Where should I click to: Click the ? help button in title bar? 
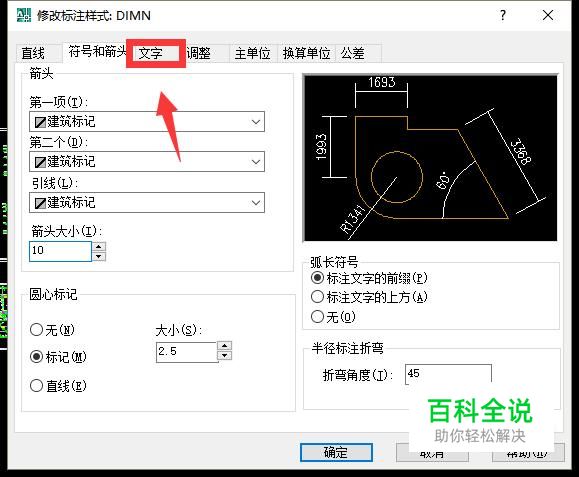503,15
